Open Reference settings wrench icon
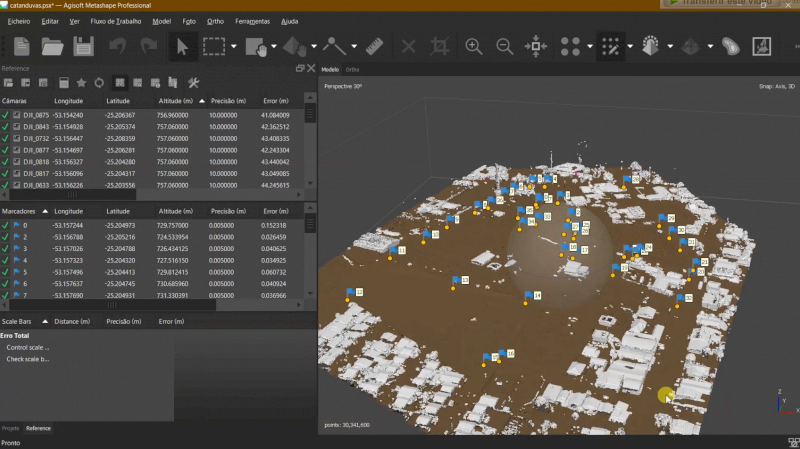The width and height of the screenshot is (800, 449). pyautogui.click(x=193, y=83)
